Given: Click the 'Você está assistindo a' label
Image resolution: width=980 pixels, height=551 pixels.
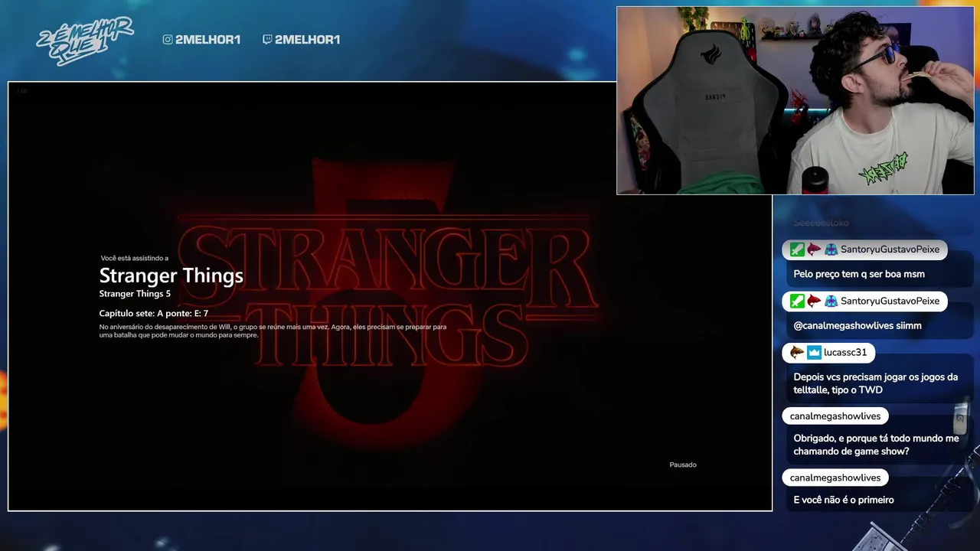Looking at the screenshot, I should point(135,259).
